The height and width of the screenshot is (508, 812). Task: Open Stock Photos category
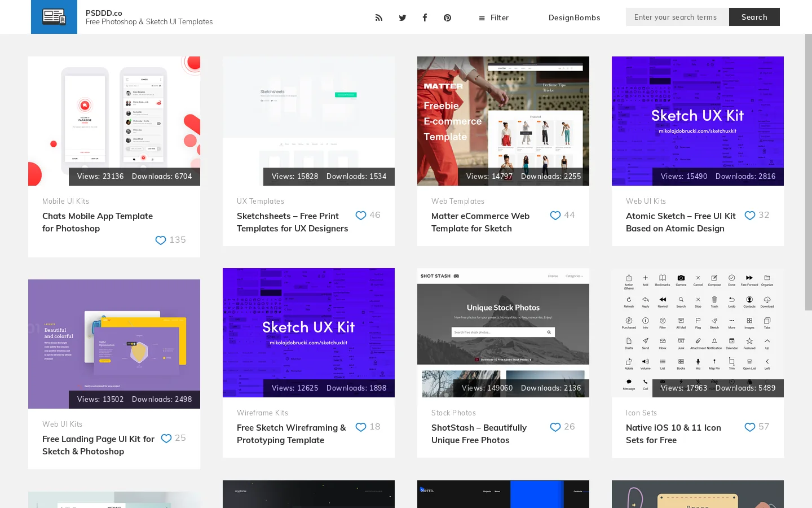[x=453, y=413]
